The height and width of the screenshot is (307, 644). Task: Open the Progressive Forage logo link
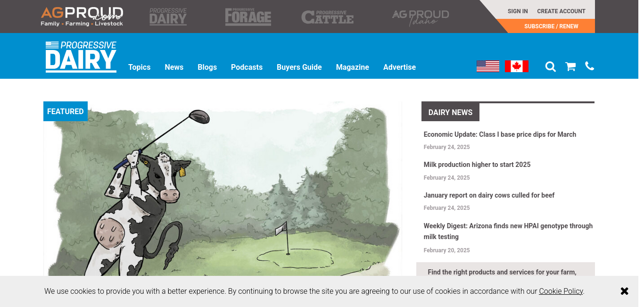pyautogui.click(x=248, y=17)
